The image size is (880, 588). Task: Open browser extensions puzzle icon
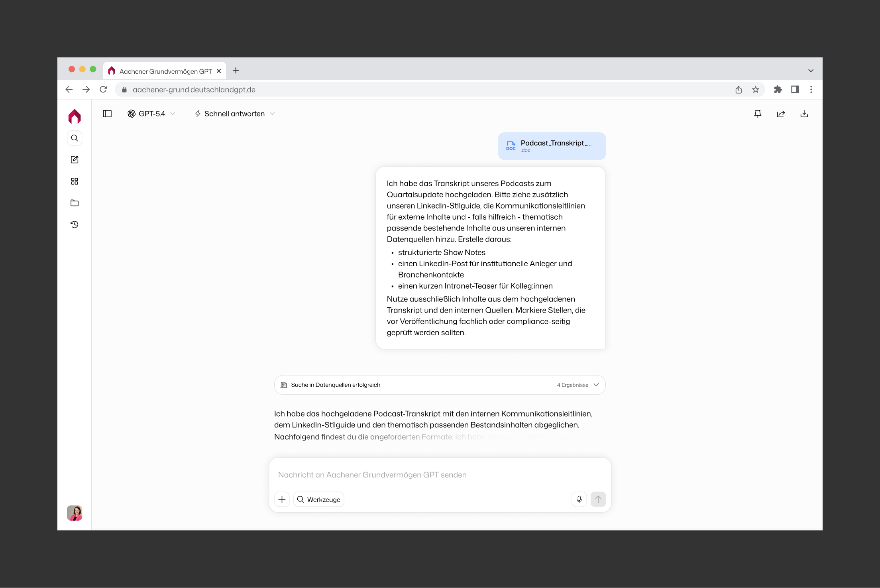pyautogui.click(x=778, y=90)
